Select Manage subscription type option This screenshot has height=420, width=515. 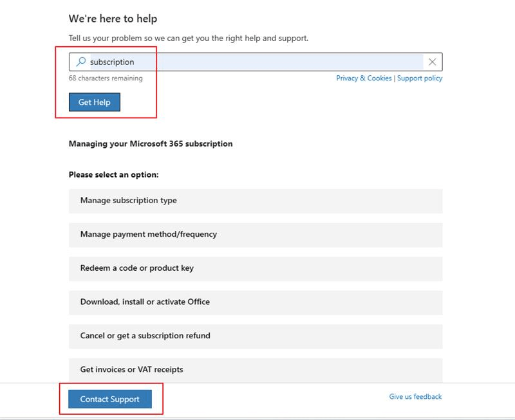click(x=256, y=201)
